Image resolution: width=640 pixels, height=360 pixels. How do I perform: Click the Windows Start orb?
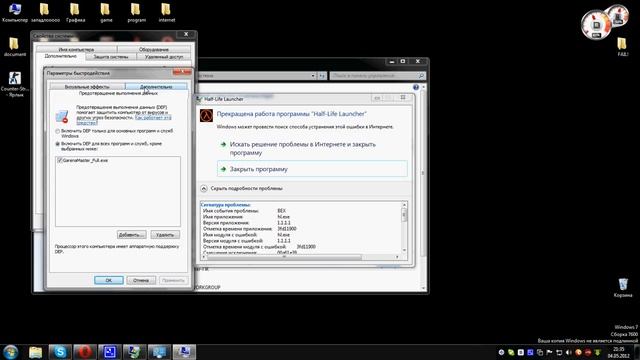[11, 352]
